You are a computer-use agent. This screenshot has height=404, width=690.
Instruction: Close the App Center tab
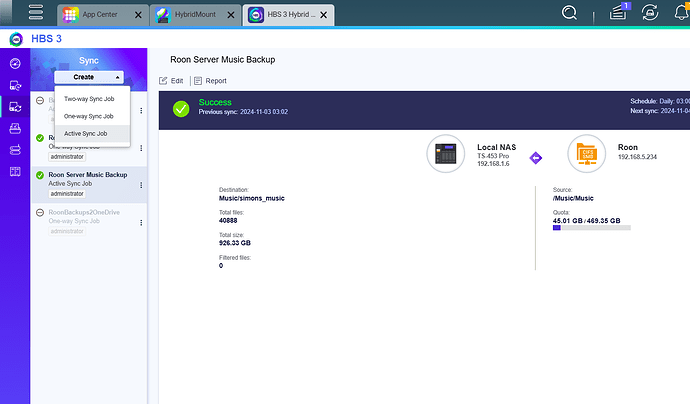(138, 15)
